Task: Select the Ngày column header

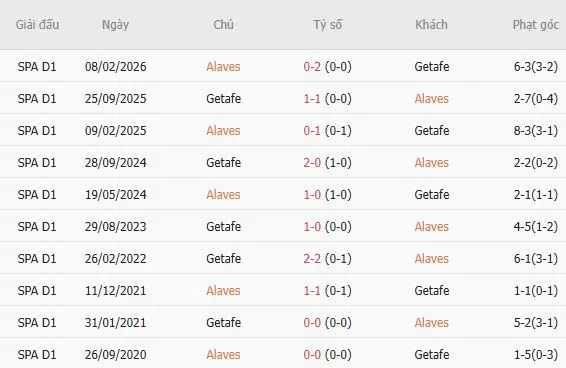Action: (115, 25)
